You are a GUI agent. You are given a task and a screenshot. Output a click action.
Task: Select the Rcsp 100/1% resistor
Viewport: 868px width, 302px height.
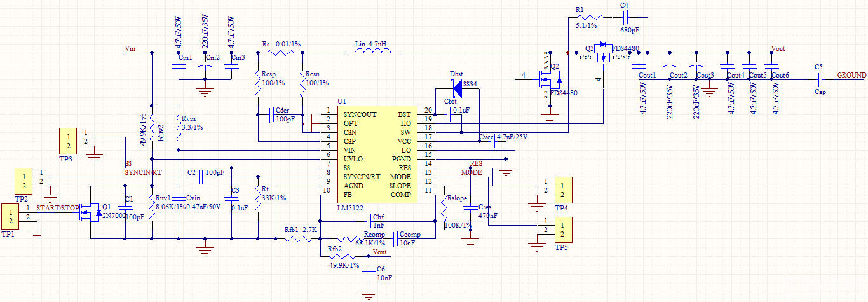257,85
